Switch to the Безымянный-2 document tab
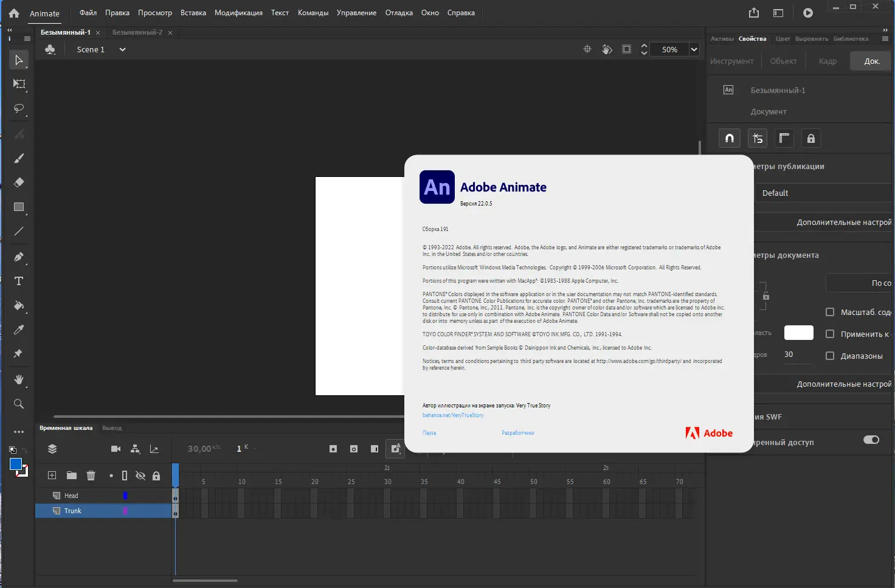 pos(137,32)
